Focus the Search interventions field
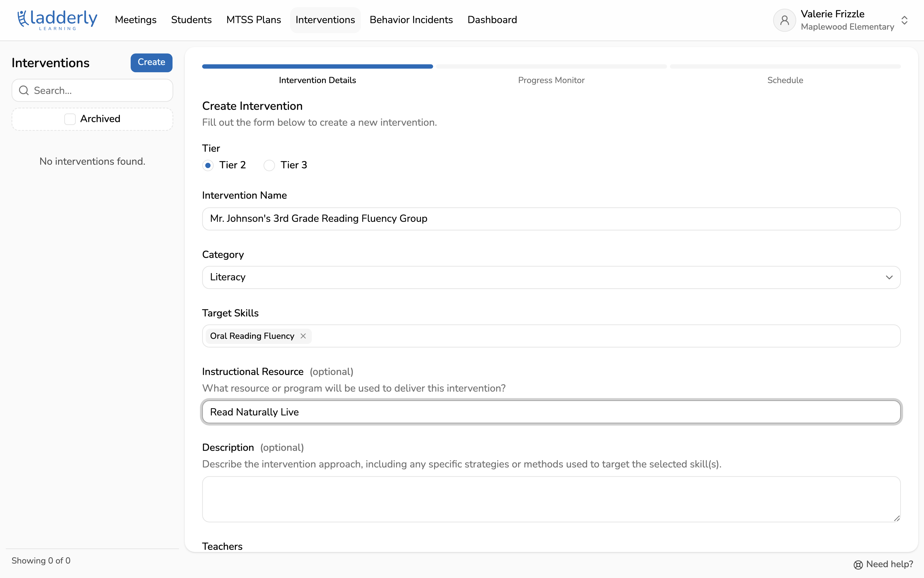924x578 pixels. click(92, 90)
